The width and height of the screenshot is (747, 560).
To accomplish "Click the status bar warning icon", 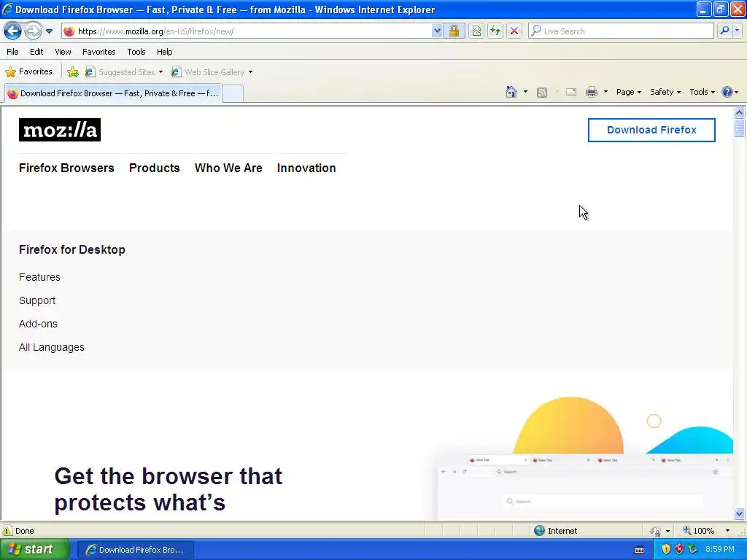I will (x=7, y=531).
